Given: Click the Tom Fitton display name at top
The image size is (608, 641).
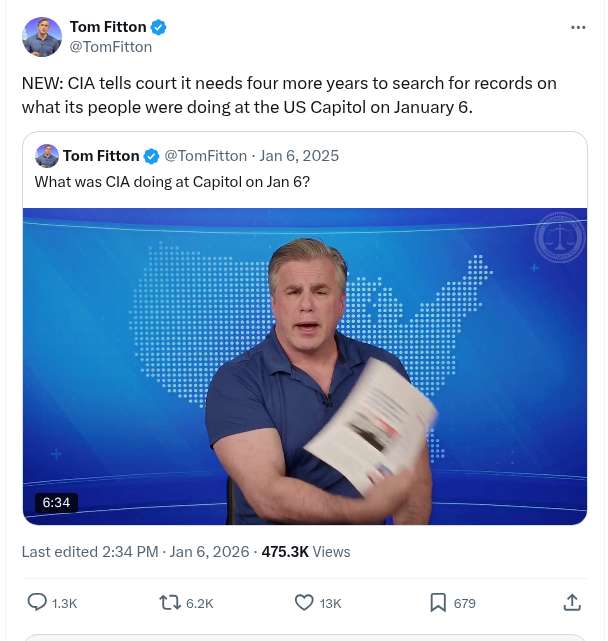Looking at the screenshot, I should tap(107, 27).
